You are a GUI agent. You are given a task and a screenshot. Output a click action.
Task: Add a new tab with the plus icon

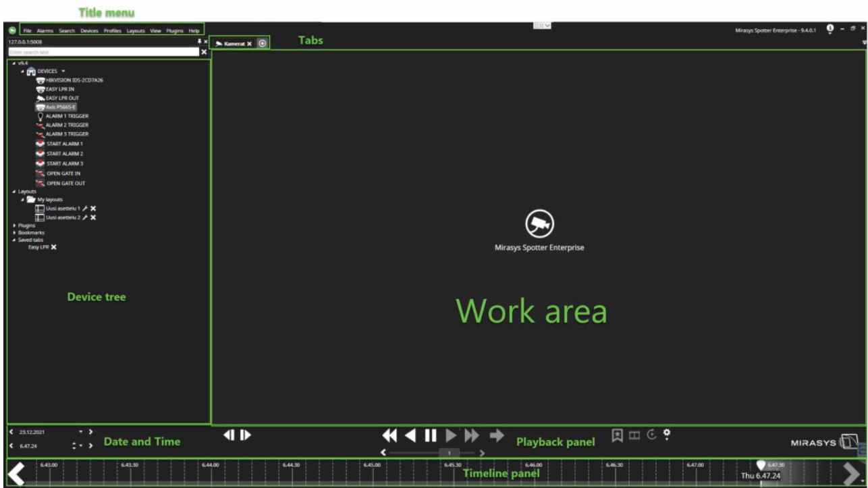[263, 43]
